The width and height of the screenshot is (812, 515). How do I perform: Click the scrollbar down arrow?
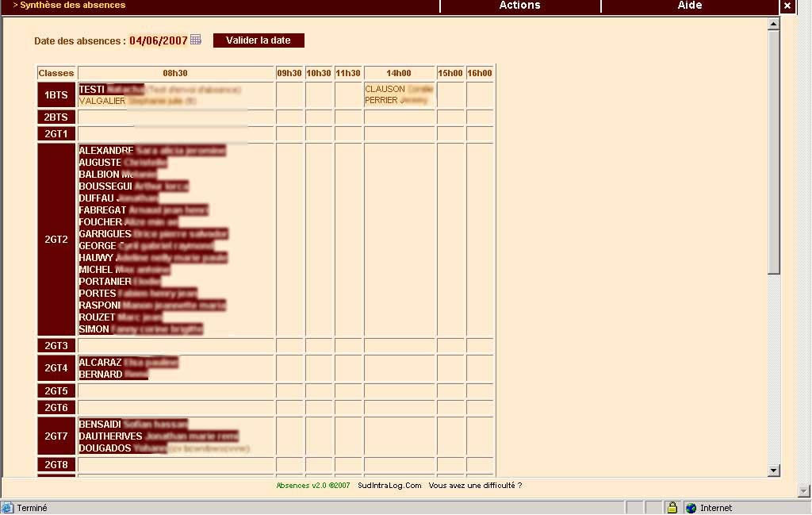point(774,471)
